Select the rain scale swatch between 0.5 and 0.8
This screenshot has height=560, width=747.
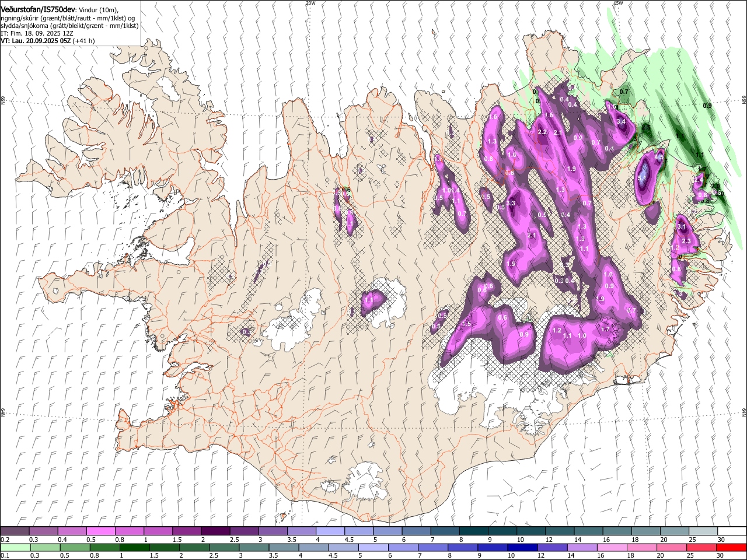pyautogui.click(x=75, y=547)
